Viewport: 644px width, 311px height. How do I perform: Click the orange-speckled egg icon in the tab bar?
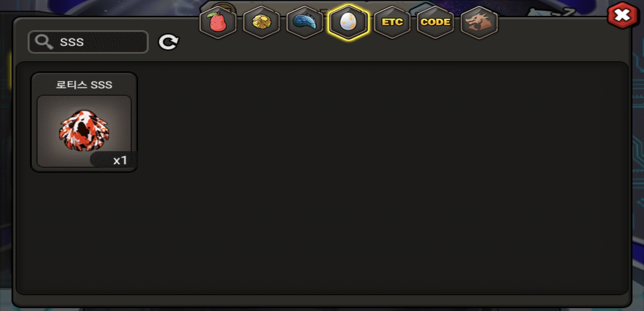pos(348,22)
